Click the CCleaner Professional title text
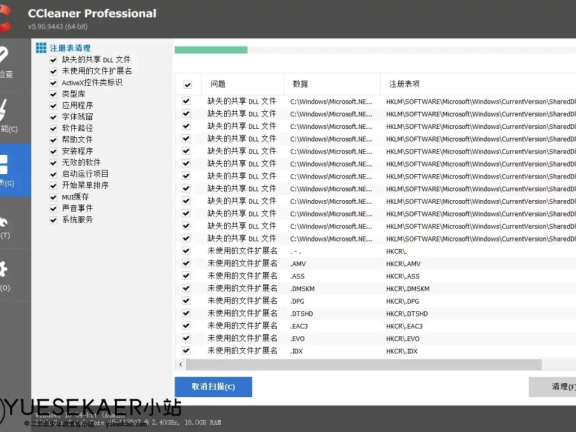The image size is (576, 432). [92, 14]
